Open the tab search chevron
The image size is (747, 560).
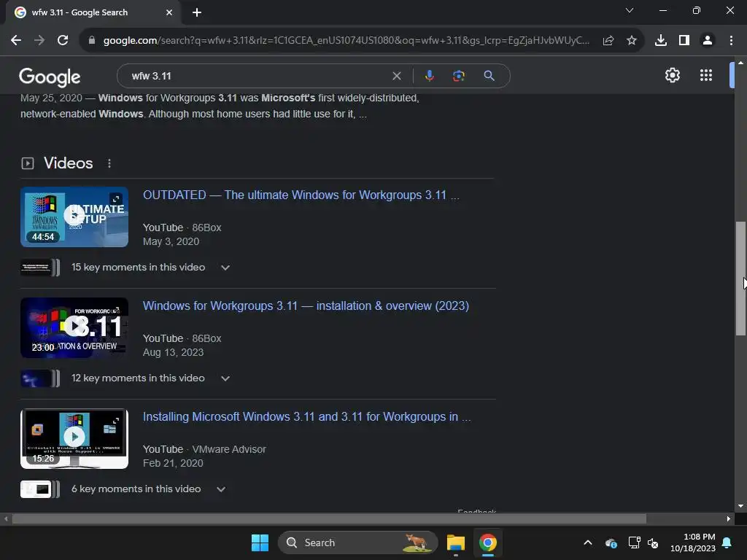click(x=630, y=10)
